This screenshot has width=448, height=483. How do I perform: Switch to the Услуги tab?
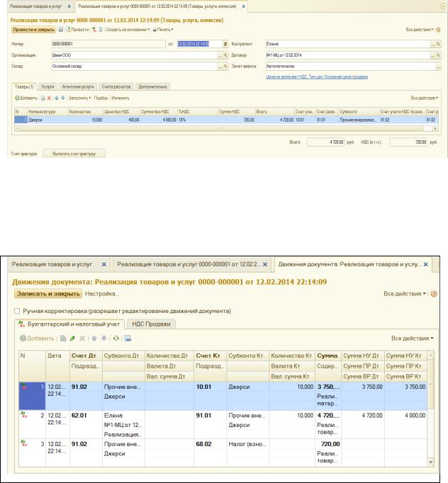pyautogui.click(x=47, y=87)
